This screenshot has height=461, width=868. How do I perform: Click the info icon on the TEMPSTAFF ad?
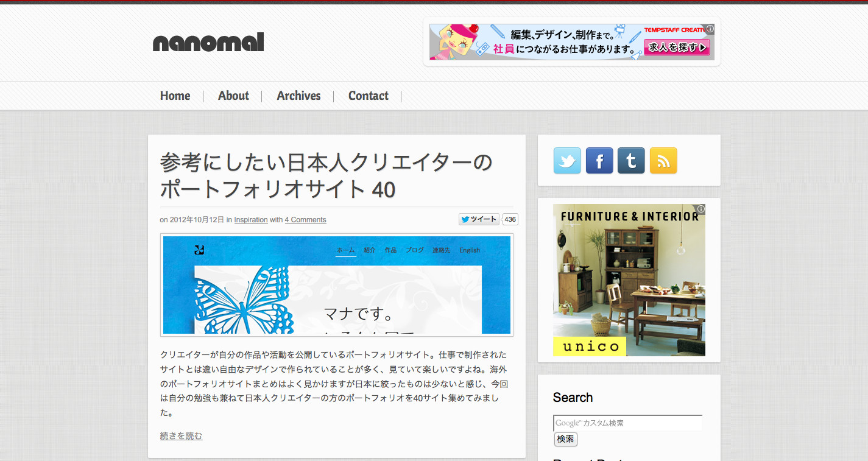(711, 28)
